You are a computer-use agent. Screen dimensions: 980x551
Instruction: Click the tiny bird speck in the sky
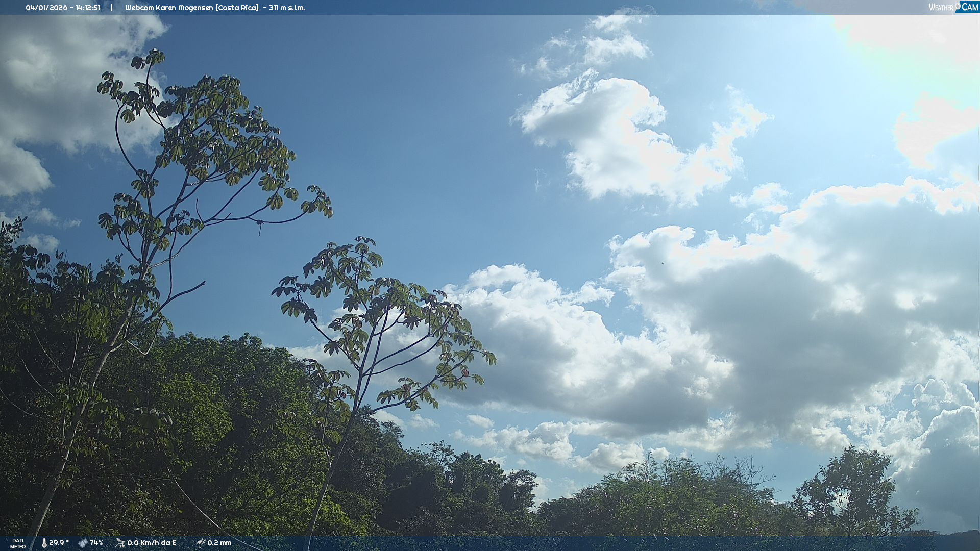pyautogui.click(x=662, y=263)
